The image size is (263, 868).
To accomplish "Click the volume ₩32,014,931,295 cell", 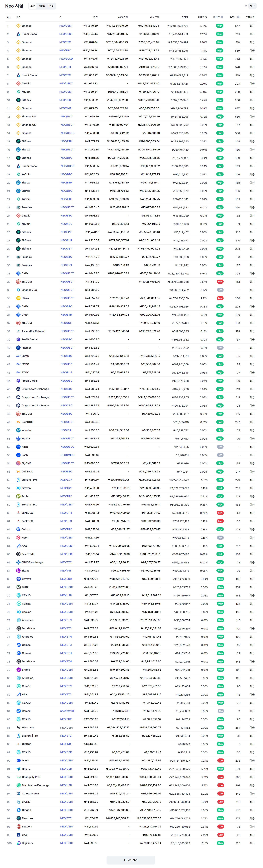I will (178, 26).
